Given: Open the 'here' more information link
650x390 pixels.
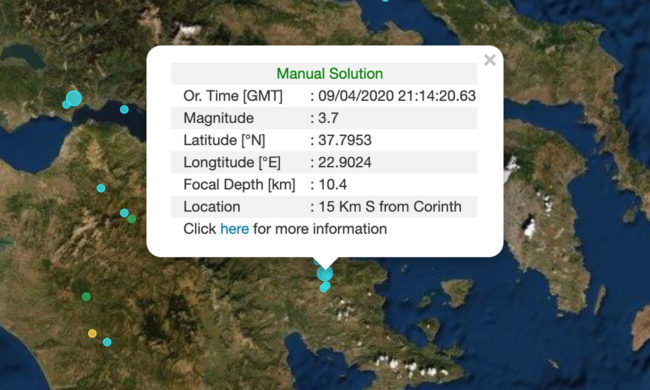Looking at the screenshot, I should coord(235,229).
